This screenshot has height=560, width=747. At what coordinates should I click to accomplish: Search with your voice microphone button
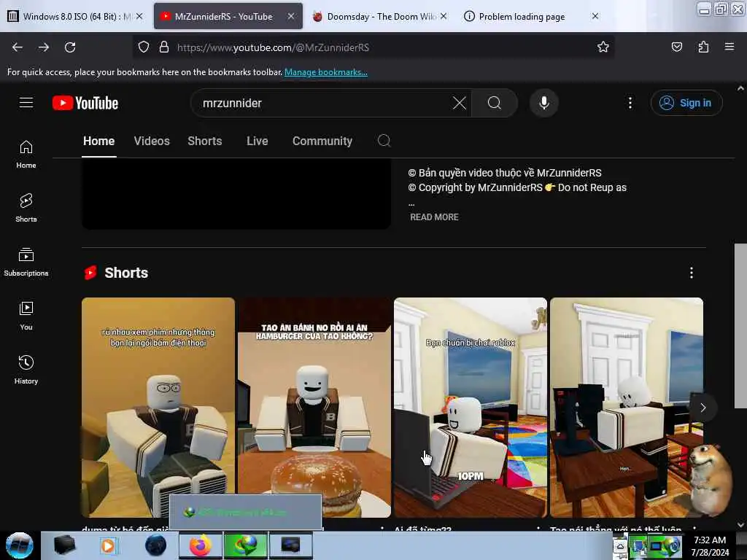click(543, 103)
